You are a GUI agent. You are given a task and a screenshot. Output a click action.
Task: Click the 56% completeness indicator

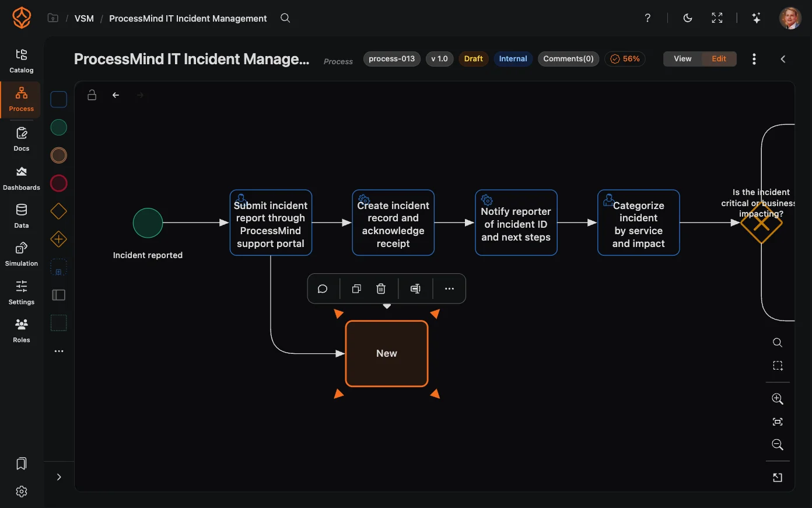[625, 59]
